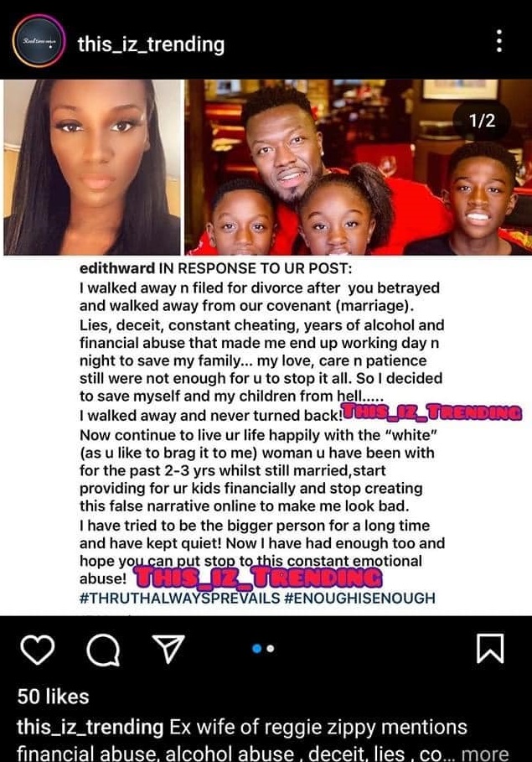Expand caption by tapping more
This screenshot has height=762, width=532.
(485, 754)
